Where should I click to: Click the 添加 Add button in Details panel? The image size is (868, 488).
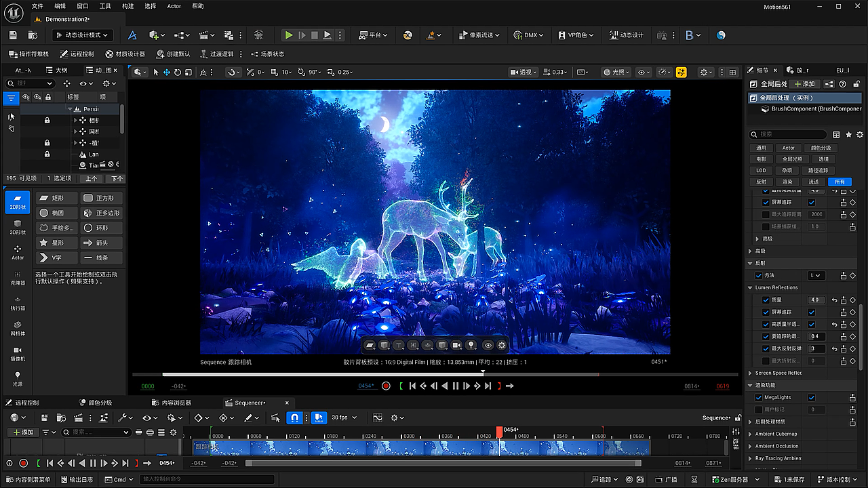click(805, 84)
